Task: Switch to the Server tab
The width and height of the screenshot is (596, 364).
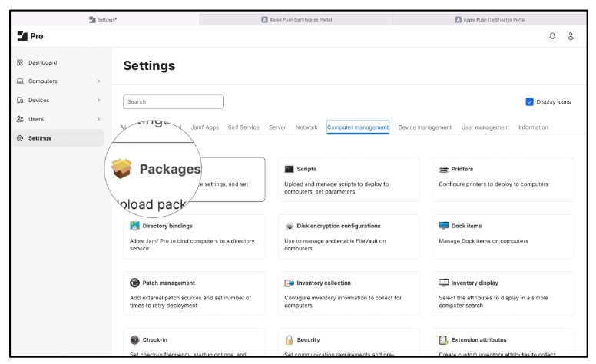Action: pyautogui.click(x=277, y=127)
